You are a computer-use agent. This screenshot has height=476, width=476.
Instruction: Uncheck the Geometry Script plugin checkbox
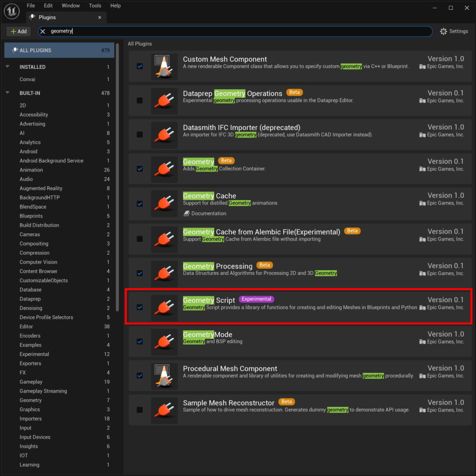click(139, 307)
